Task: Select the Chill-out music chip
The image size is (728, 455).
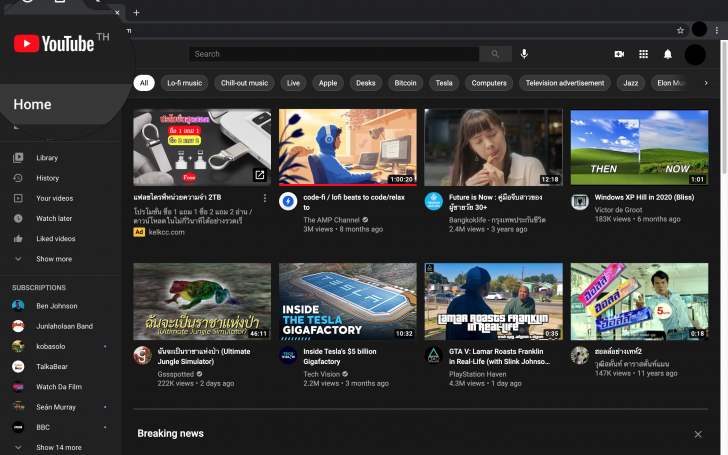Action: (x=244, y=83)
